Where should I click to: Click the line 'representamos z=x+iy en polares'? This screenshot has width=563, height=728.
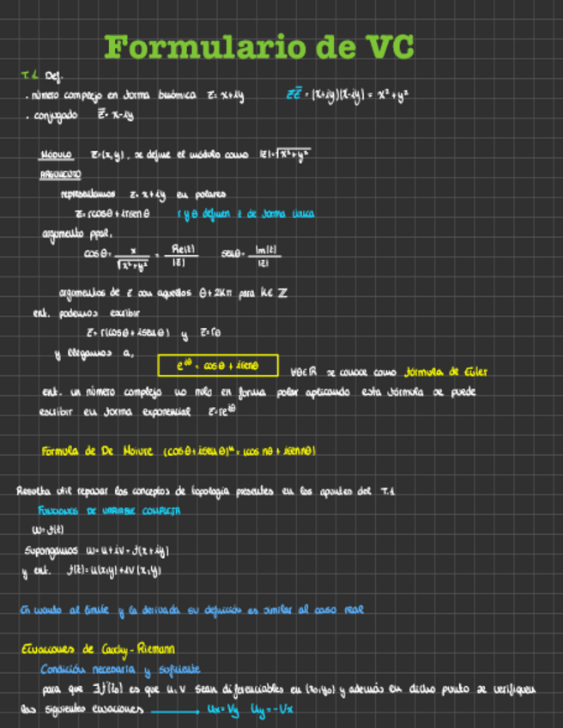coord(143,195)
